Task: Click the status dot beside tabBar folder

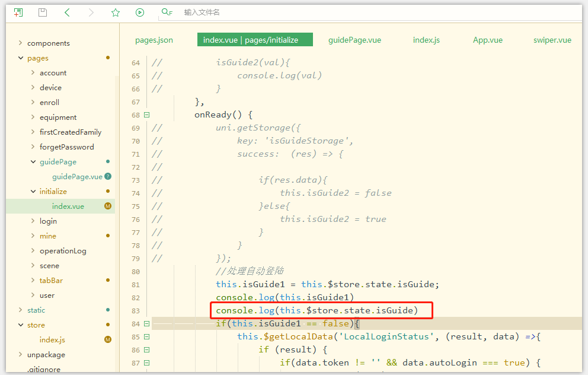Action: 108,280
